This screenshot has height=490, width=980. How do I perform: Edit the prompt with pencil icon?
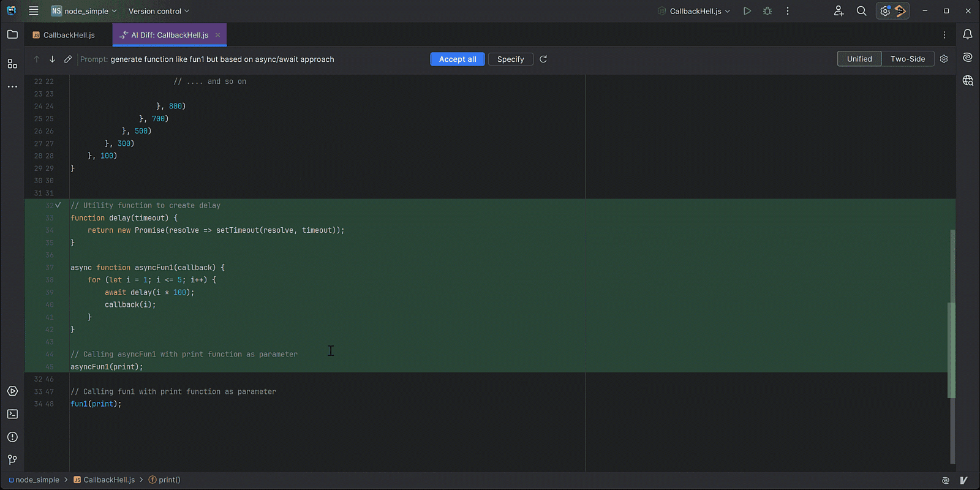68,59
